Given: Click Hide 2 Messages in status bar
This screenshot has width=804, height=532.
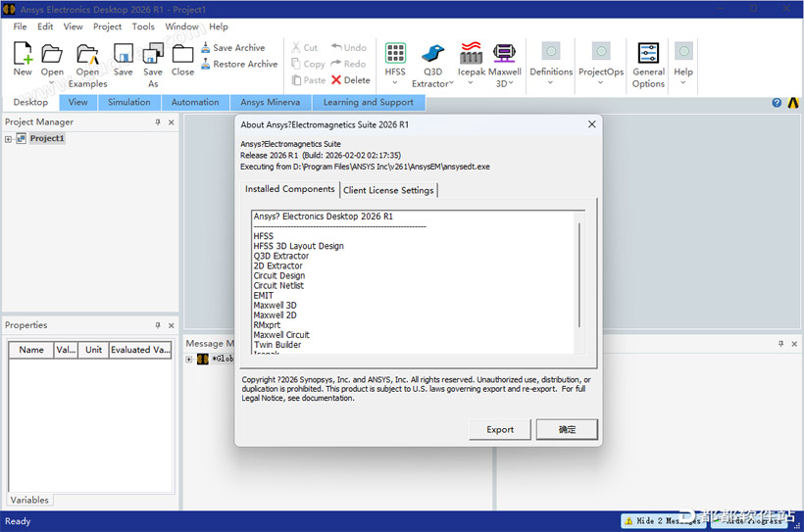Looking at the screenshot, I should pos(663,520).
